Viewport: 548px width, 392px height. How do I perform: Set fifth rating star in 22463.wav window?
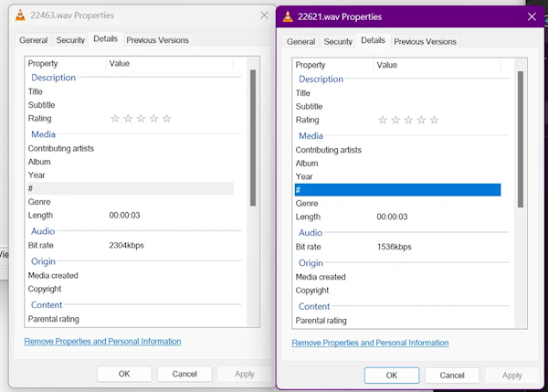tap(167, 119)
